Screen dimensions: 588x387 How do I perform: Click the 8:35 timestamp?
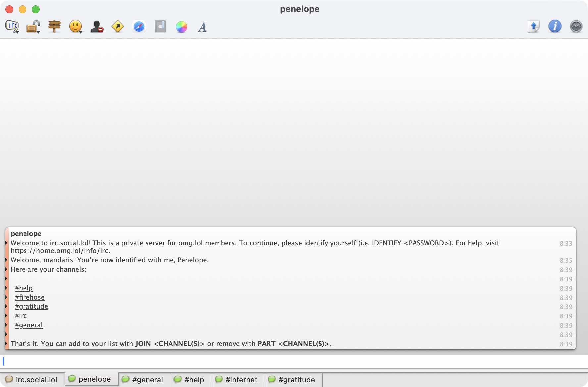tap(566, 260)
